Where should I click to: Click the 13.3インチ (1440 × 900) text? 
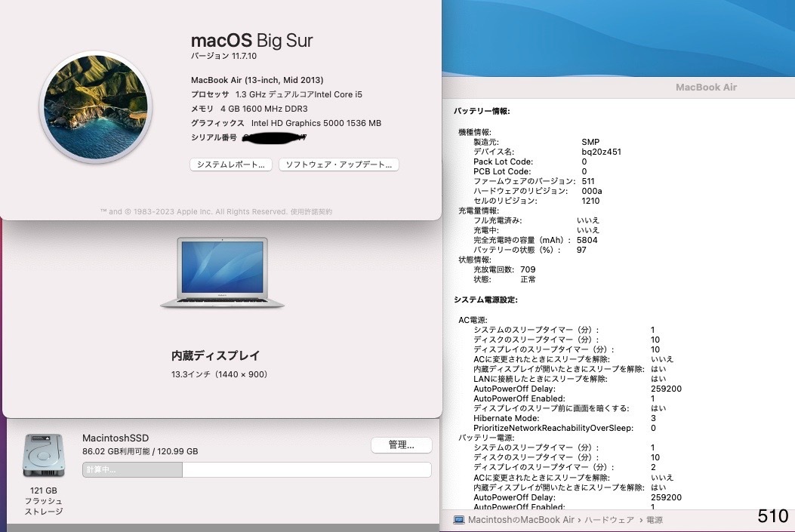(219, 374)
